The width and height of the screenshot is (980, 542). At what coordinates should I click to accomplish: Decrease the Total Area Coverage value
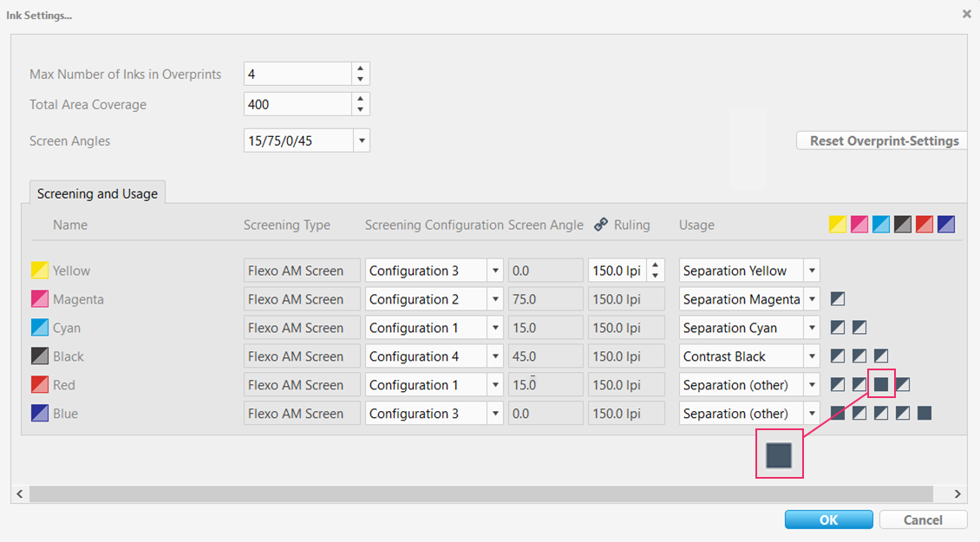point(361,109)
